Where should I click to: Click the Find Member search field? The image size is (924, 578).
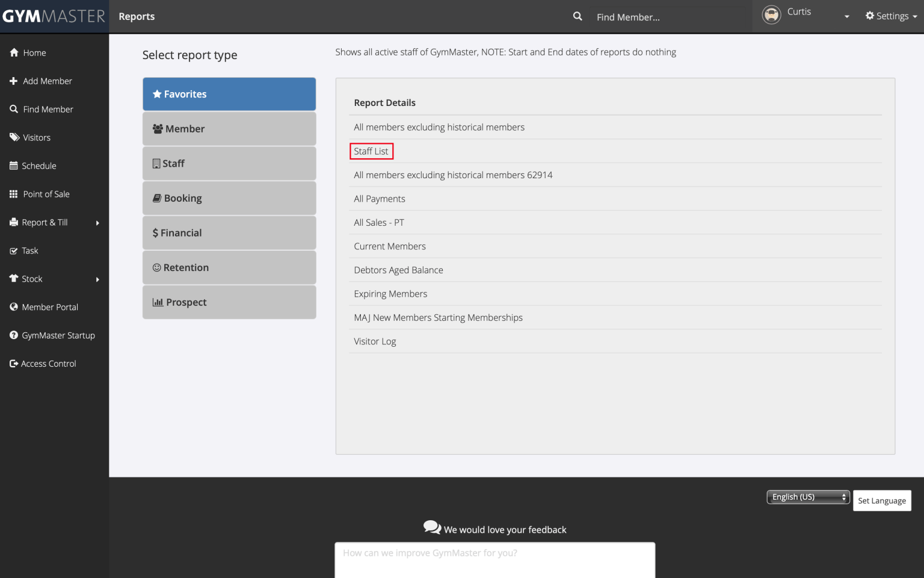[x=668, y=17]
